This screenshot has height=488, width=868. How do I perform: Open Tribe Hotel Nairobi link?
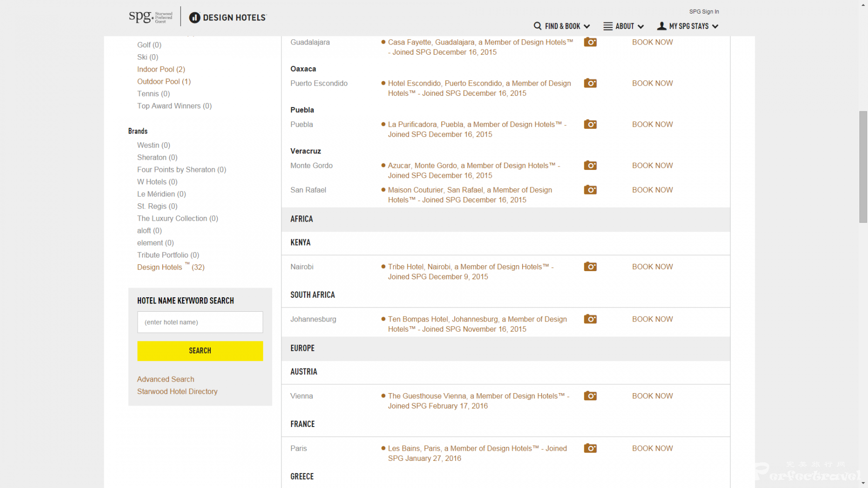tap(471, 272)
